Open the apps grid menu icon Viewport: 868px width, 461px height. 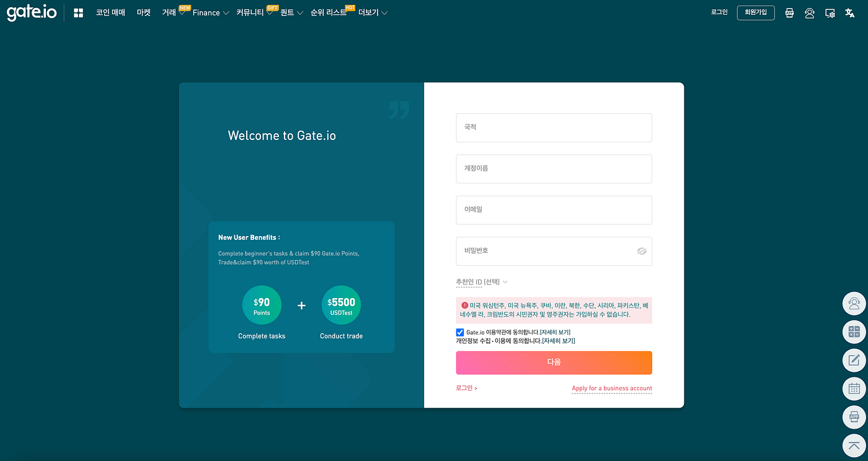[78, 13]
